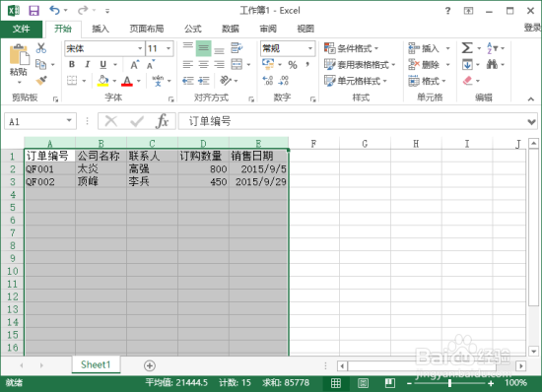
Task: Save the workbook with the floppy icon
Action: tap(34, 11)
